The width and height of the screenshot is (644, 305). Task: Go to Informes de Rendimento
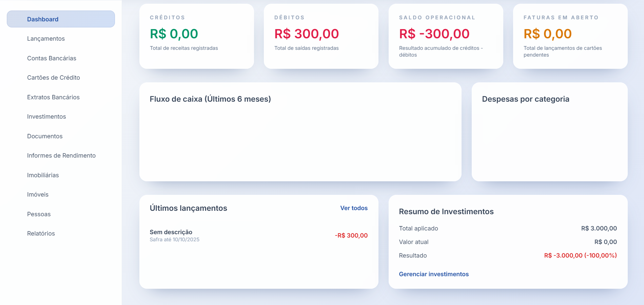point(61,156)
